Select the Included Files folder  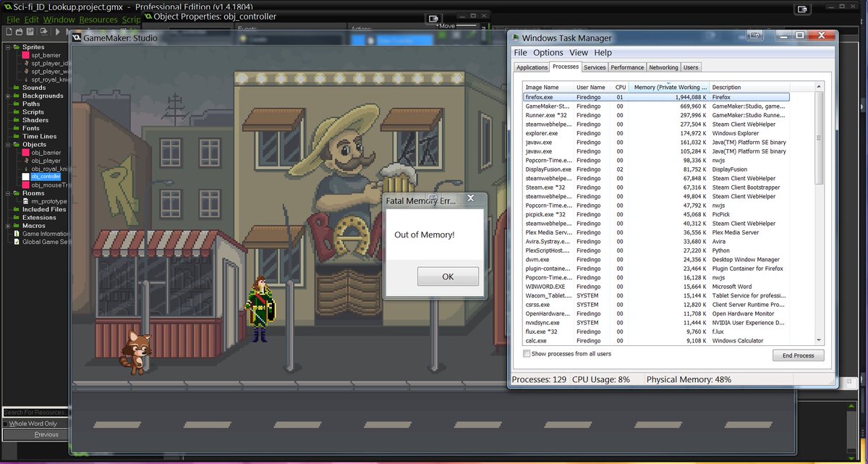click(x=44, y=209)
